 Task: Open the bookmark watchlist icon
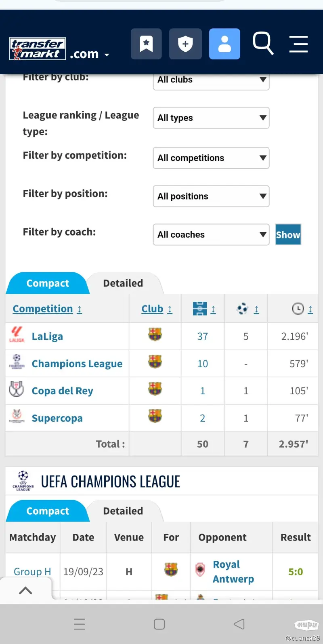click(146, 44)
